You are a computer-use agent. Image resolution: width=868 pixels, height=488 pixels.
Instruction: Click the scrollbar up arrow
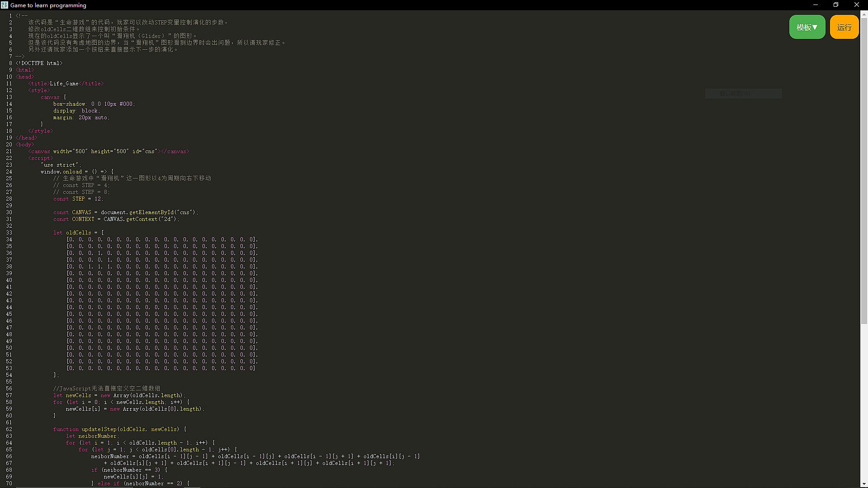[864, 14]
